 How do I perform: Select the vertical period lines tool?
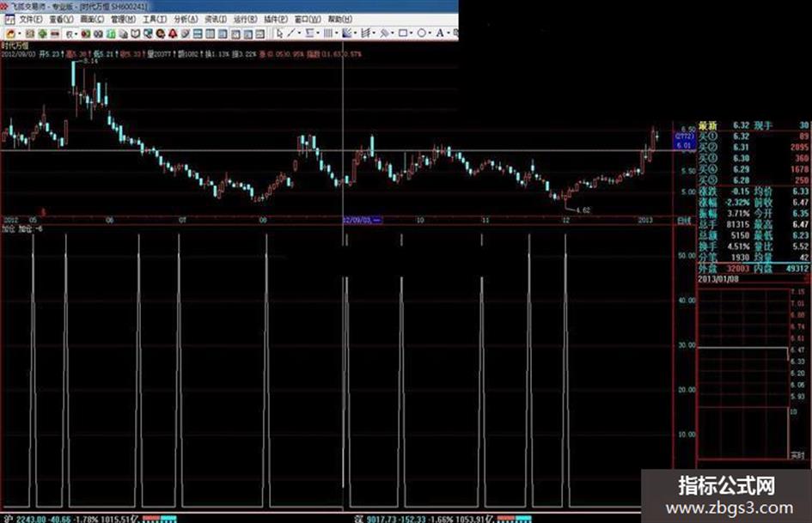pyautogui.click(x=327, y=33)
